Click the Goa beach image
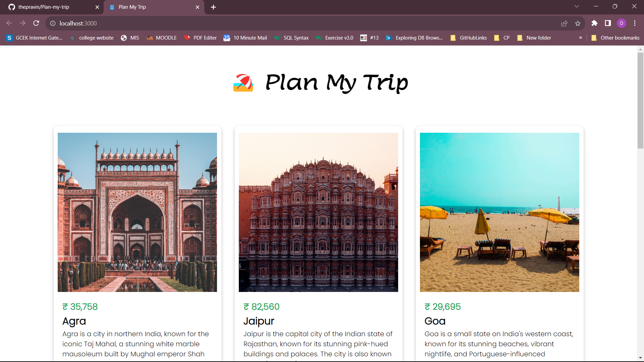Image resolution: width=644 pixels, height=362 pixels. coord(499,212)
